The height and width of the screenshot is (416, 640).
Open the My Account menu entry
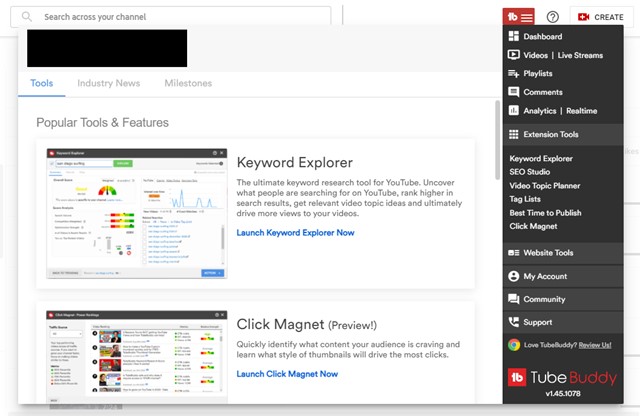(x=544, y=276)
